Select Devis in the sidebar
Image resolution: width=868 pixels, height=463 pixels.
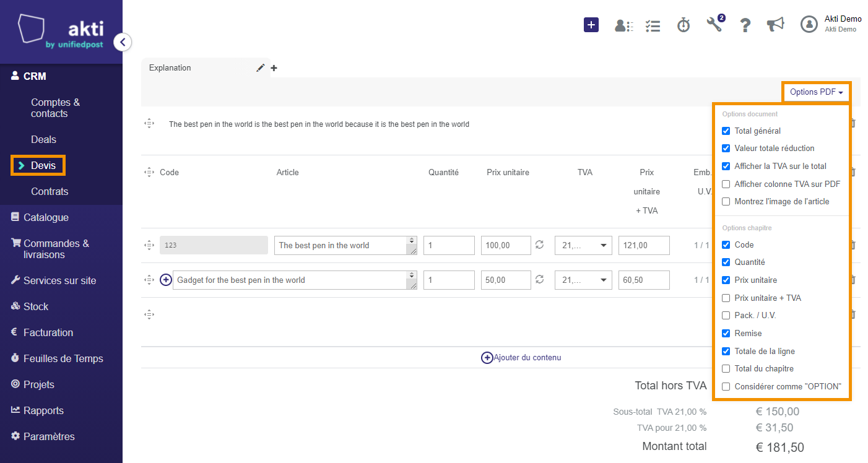[43, 165]
